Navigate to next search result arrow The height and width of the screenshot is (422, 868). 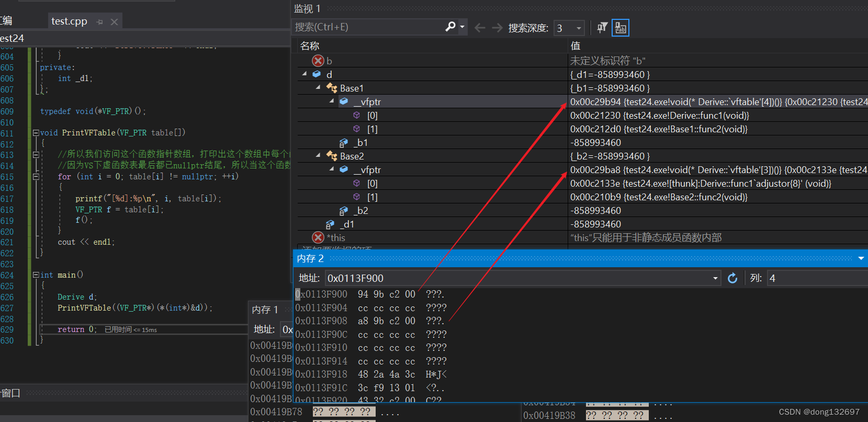(x=497, y=28)
